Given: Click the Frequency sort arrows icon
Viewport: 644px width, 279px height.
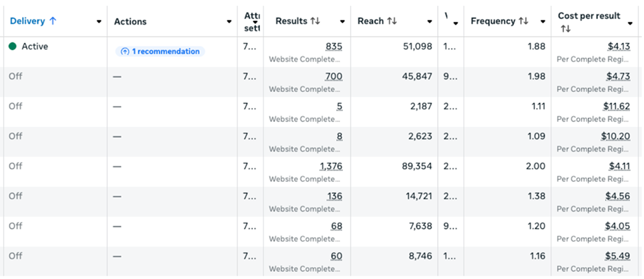Looking at the screenshot, I should (x=523, y=21).
